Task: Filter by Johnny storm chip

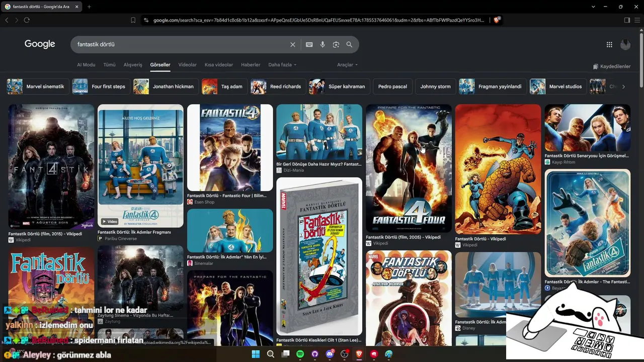Action: coord(435,86)
